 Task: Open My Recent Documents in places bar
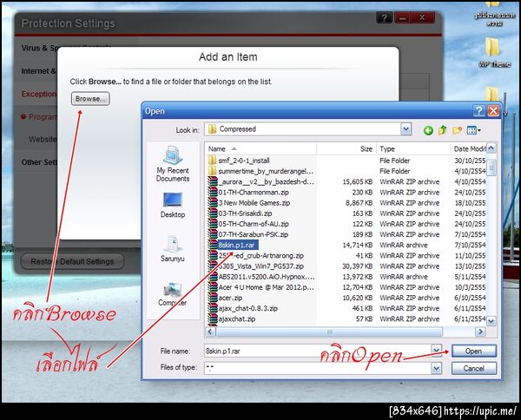[173, 164]
